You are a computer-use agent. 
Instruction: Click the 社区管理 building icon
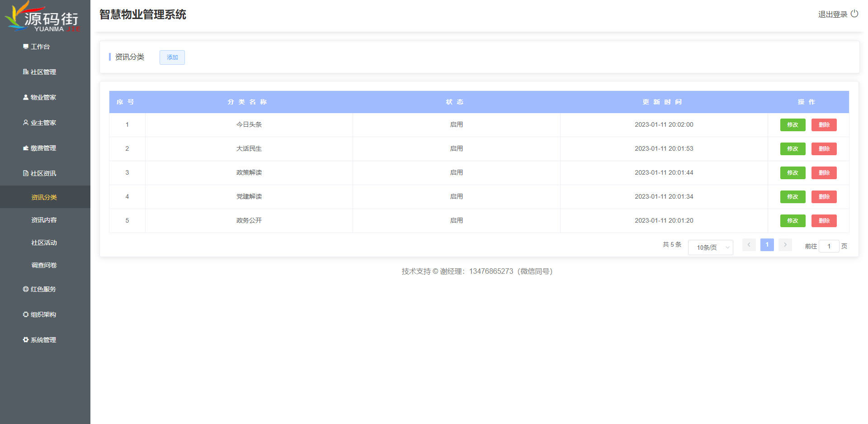(x=26, y=72)
